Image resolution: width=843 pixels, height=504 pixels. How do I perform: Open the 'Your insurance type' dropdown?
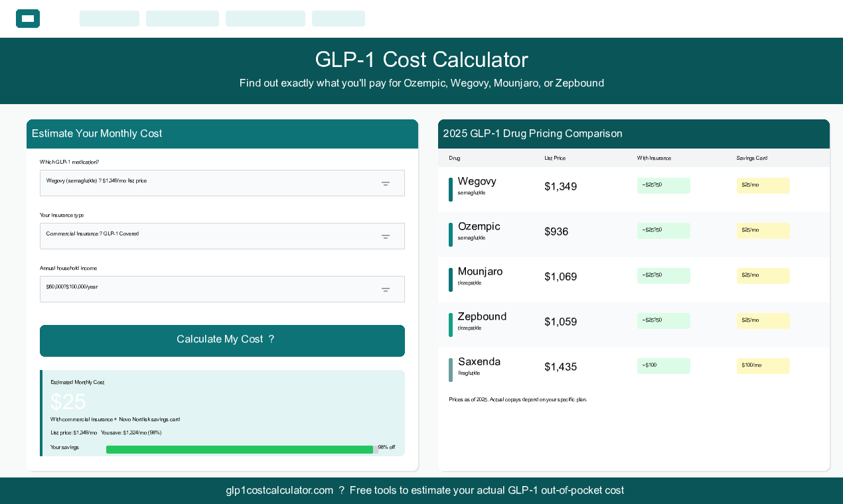(x=222, y=236)
